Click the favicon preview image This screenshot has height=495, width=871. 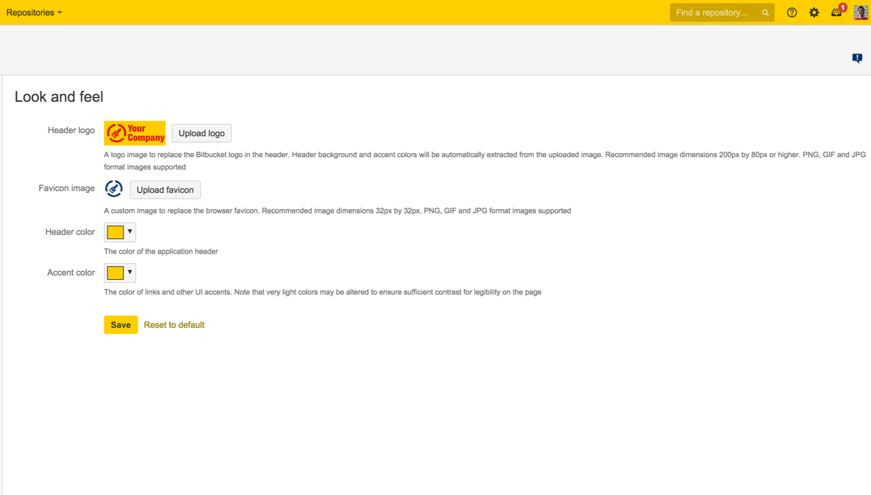pos(114,189)
